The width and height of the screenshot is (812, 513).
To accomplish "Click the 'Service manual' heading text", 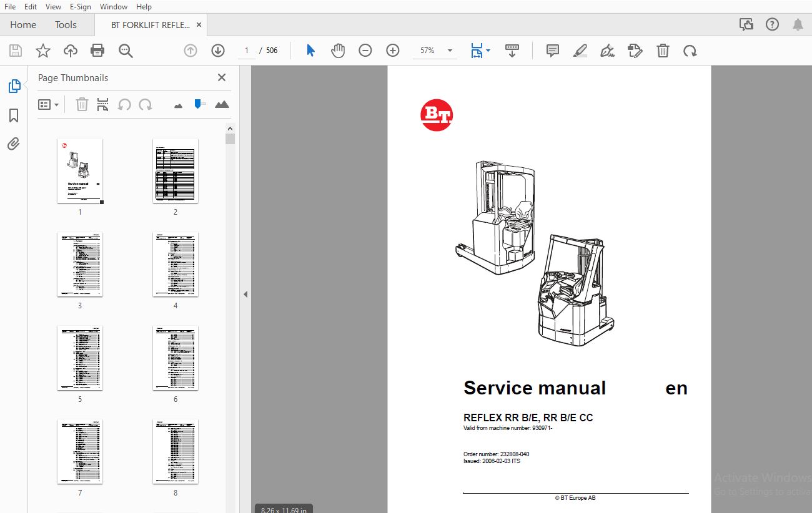I will point(535,388).
